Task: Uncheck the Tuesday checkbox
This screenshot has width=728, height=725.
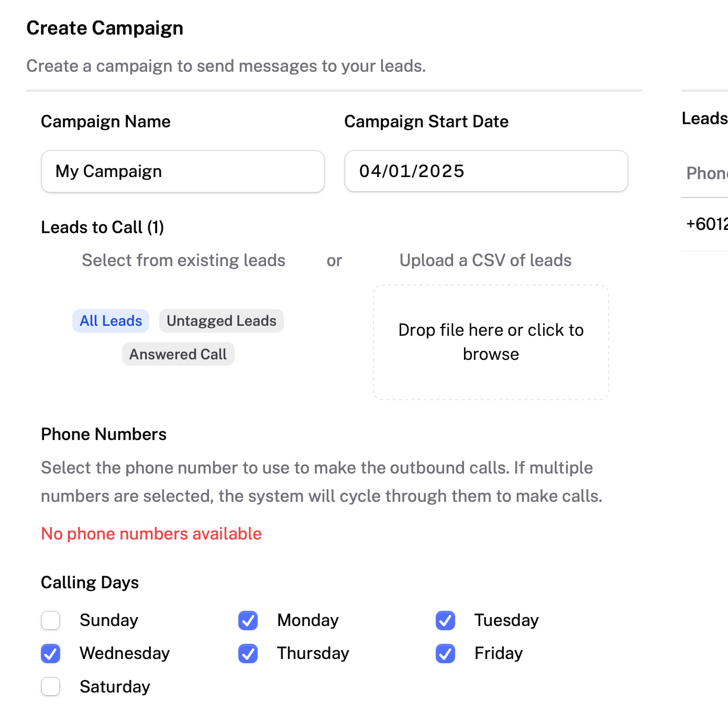Action: pos(445,620)
